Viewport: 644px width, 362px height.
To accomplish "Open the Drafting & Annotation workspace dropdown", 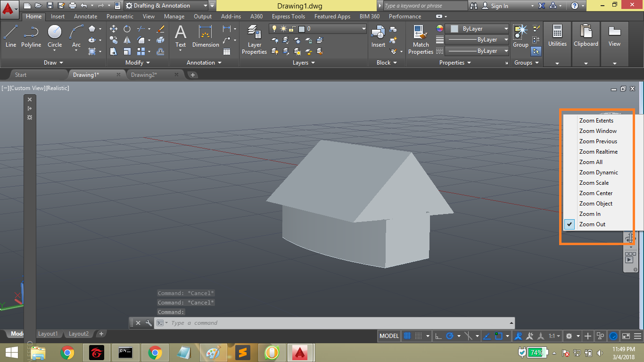I will (x=166, y=6).
